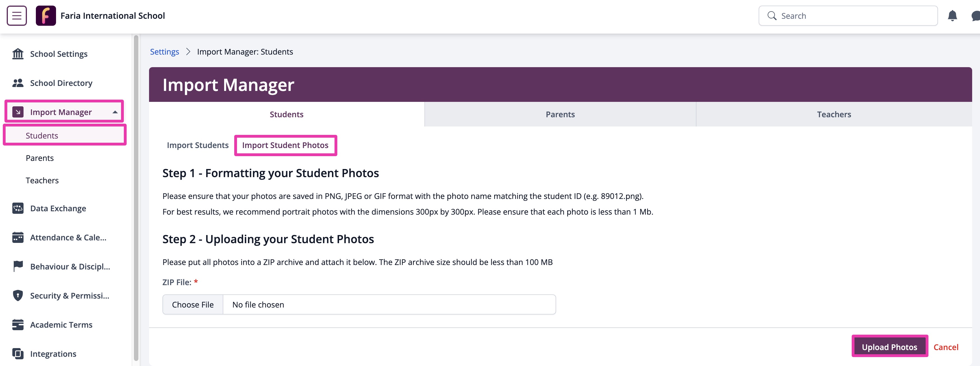Open the Import Students tab

tap(198, 145)
